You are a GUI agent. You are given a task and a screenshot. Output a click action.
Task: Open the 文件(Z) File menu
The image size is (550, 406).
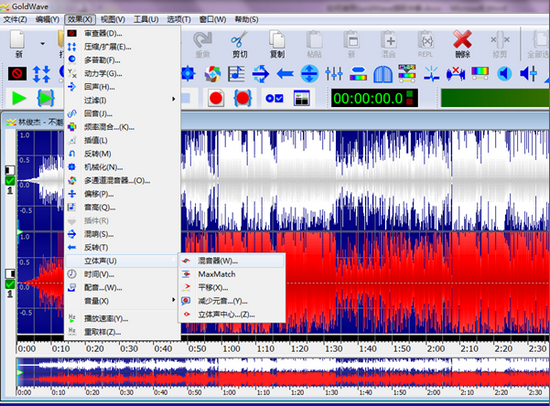[15, 19]
